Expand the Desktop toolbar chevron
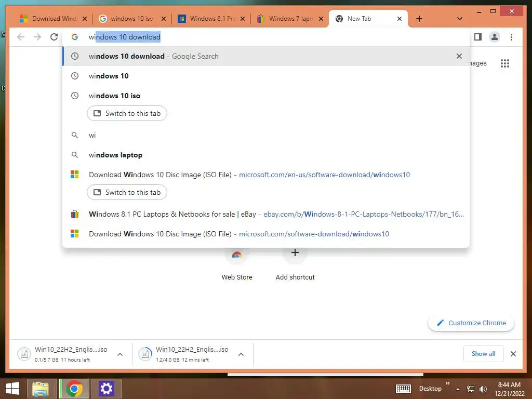This screenshot has width=532, height=399. pyautogui.click(x=447, y=383)
